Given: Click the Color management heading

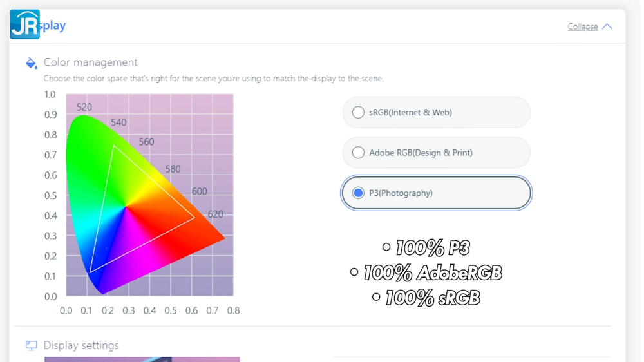Looking at the screenshot, I should (90, 62).
